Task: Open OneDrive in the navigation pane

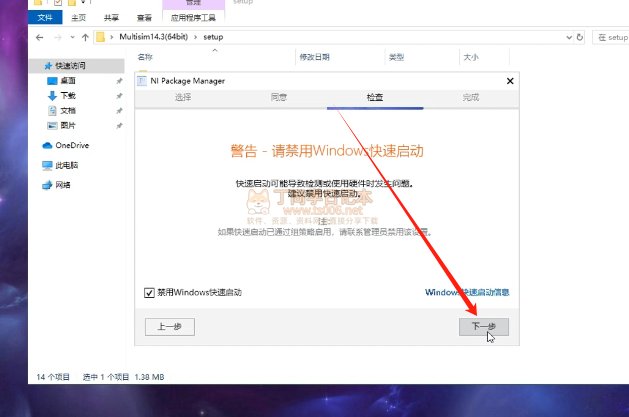Action: pyautogui.click(x=72, y=145)
